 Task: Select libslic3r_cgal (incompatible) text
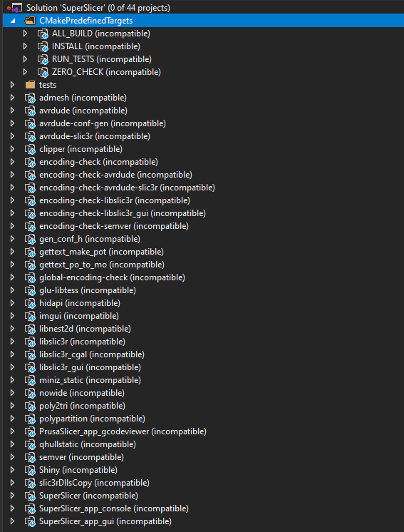pyautogui.click(x=92, y=354)
